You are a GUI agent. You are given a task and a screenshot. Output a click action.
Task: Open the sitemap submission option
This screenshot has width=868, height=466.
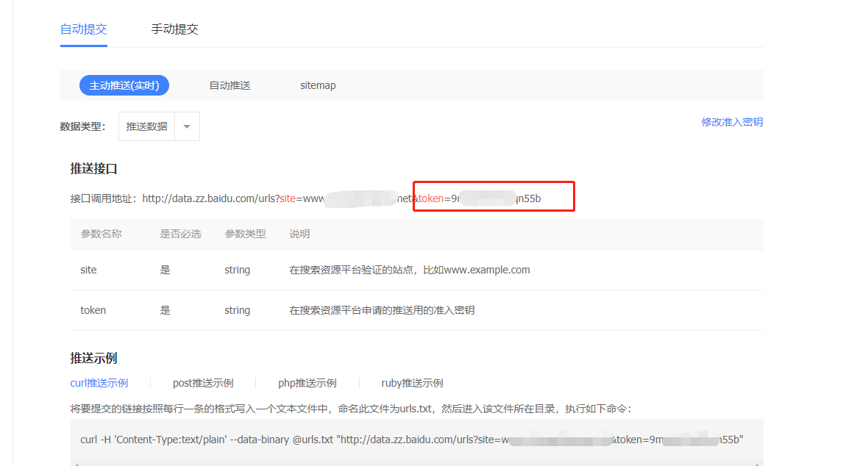[318, 85]
